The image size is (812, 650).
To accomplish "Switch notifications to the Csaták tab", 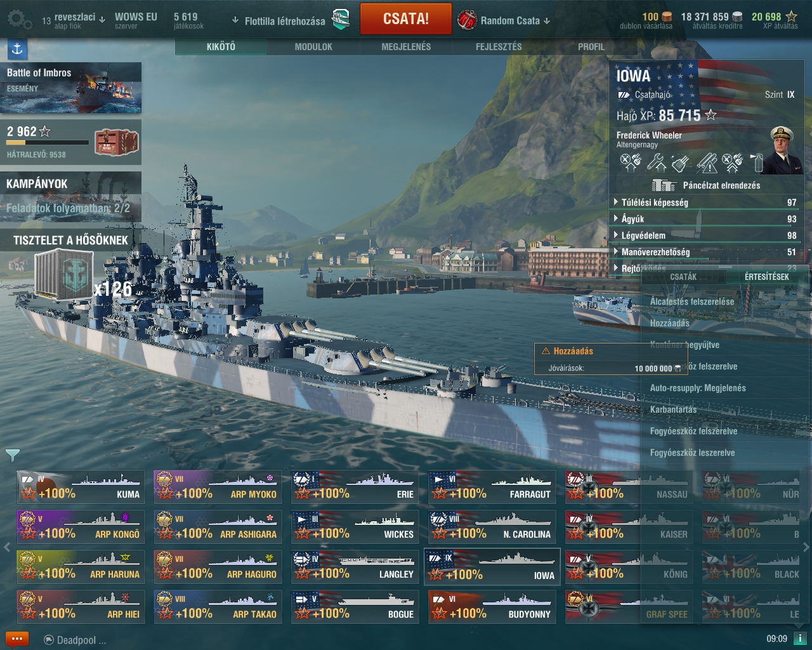I will click(x=683, y=277).
